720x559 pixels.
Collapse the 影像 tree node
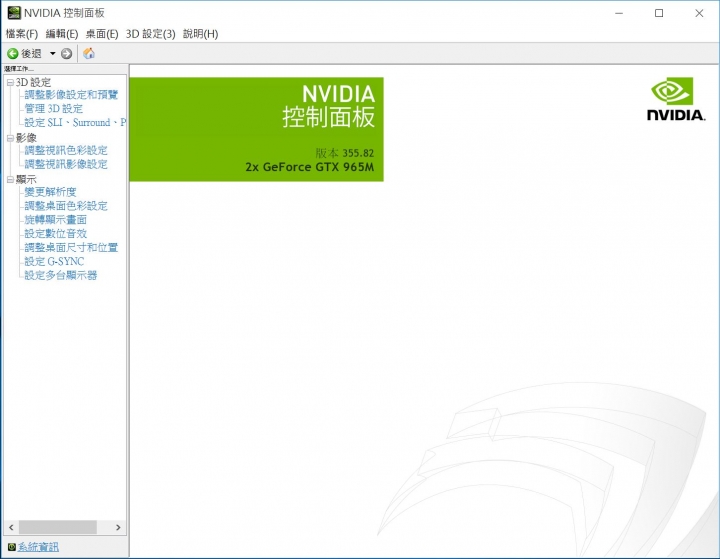[x=10, y=138]
